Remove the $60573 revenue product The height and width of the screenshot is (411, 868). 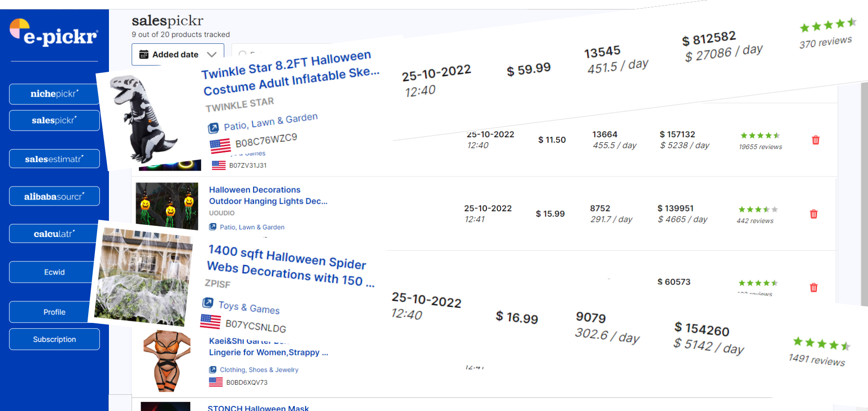814,288
